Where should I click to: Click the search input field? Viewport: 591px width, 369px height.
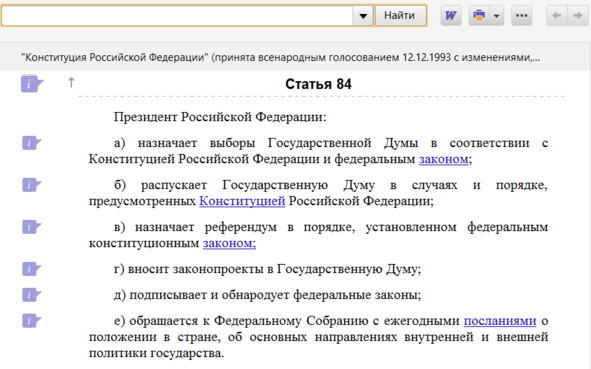pos(177,15)
